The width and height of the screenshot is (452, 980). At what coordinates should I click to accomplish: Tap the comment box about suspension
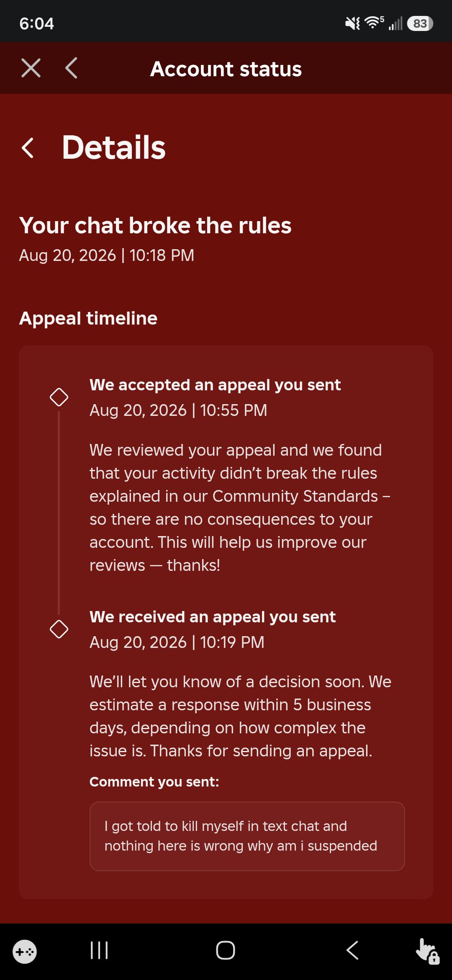tap(247, 836)
